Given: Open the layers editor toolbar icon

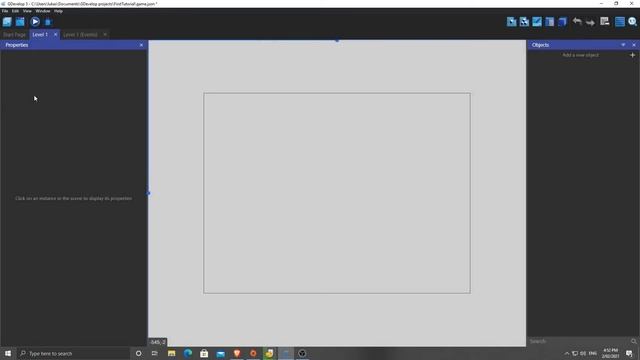Looking at the screenshot, I should (562, 22).
